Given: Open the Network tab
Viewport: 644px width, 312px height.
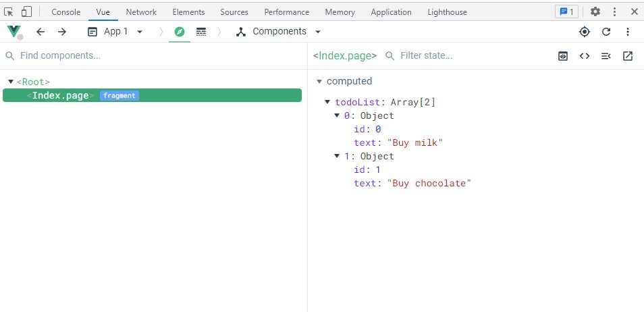Looking at the screenshot, I should (x=141, y=12).
